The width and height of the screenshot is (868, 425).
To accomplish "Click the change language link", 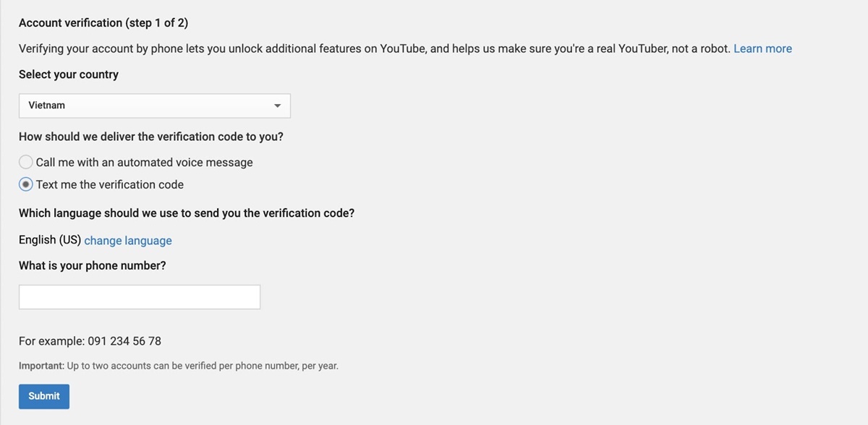I will [x=128, y=241].
